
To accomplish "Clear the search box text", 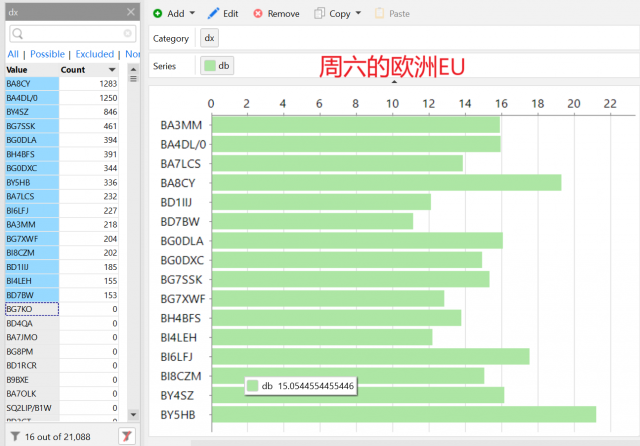I will [129, 34].
